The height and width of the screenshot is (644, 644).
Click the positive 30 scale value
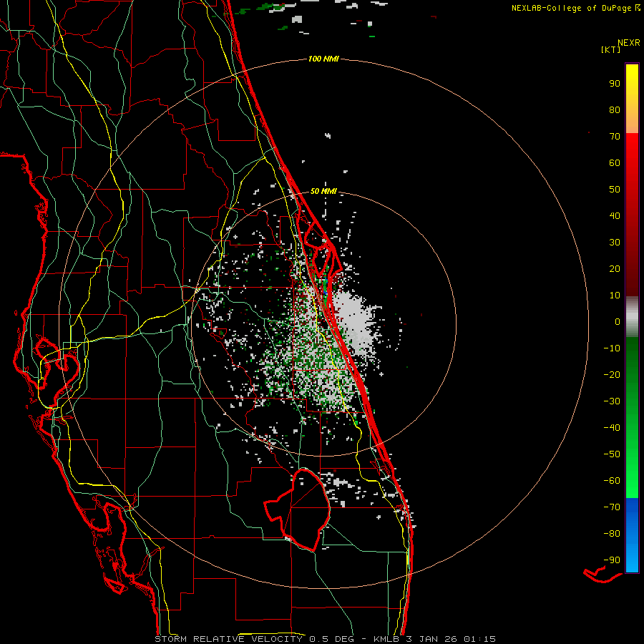(615, 243)
